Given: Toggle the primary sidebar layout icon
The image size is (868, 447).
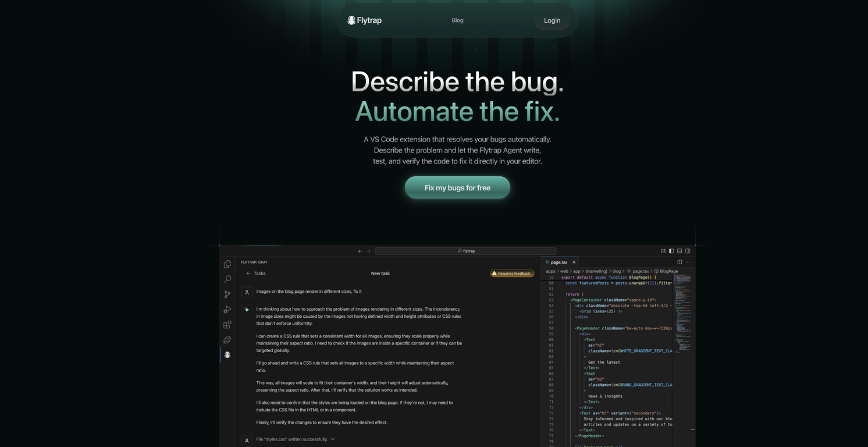Looking at the screenshot, I should point(671,251).
